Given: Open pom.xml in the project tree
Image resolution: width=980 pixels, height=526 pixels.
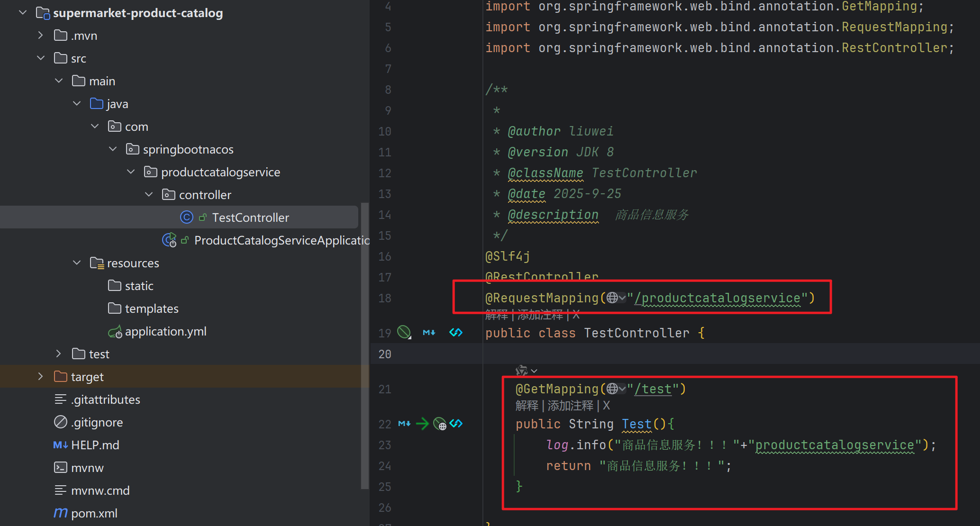Looking at the screenshot, I should [x=94, y=513].
